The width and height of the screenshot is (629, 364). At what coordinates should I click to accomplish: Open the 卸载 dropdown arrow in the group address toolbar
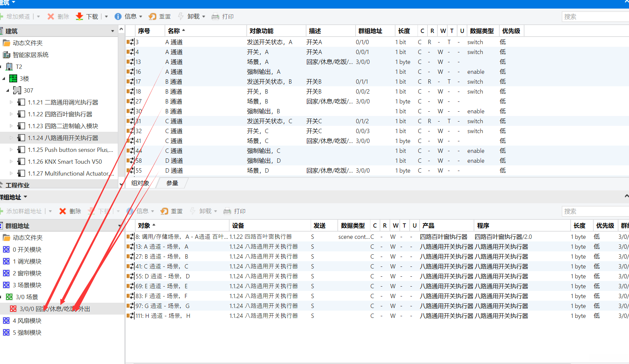pyautogui.click(x=216, y=211)
